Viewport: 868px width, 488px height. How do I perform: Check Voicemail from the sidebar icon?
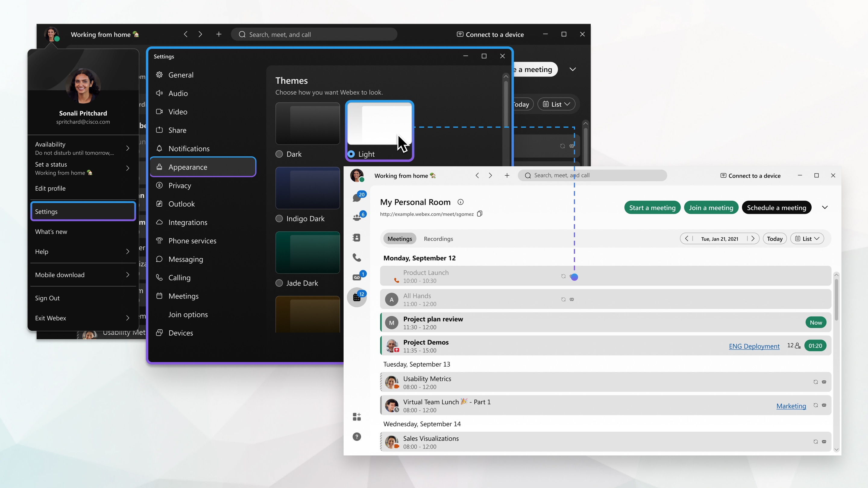(357, 276)
